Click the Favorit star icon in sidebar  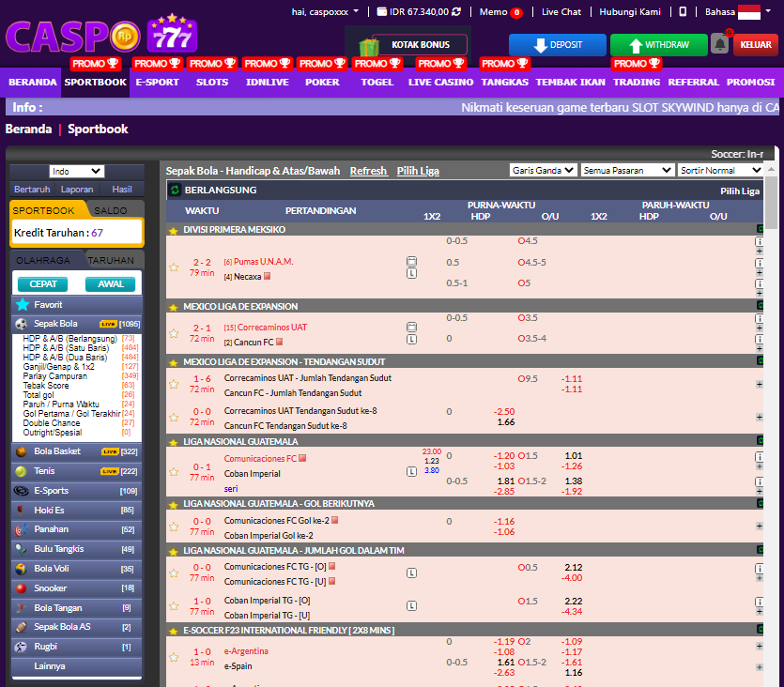coord(22,305)
